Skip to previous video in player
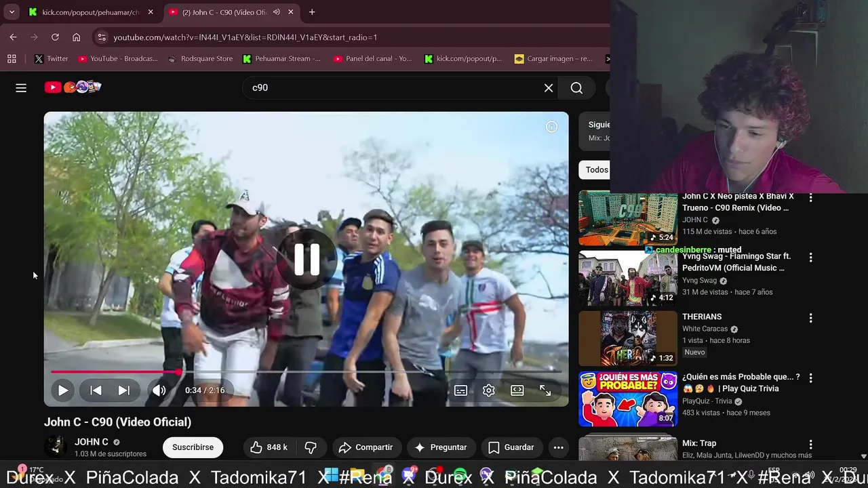The height and width of the screenshot is (488, 868). click(96, 390)
